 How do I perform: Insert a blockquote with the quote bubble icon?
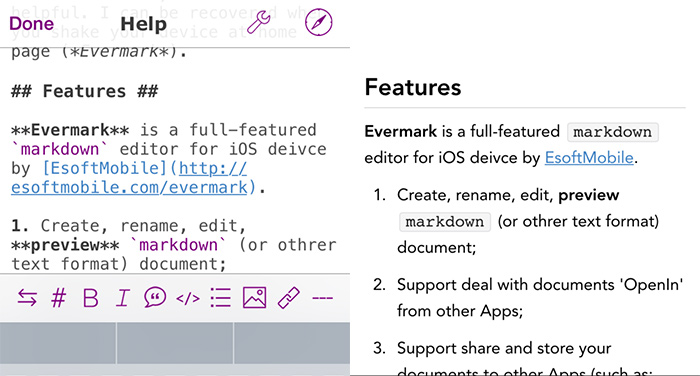pyautogui.click(x=155, y=298)
